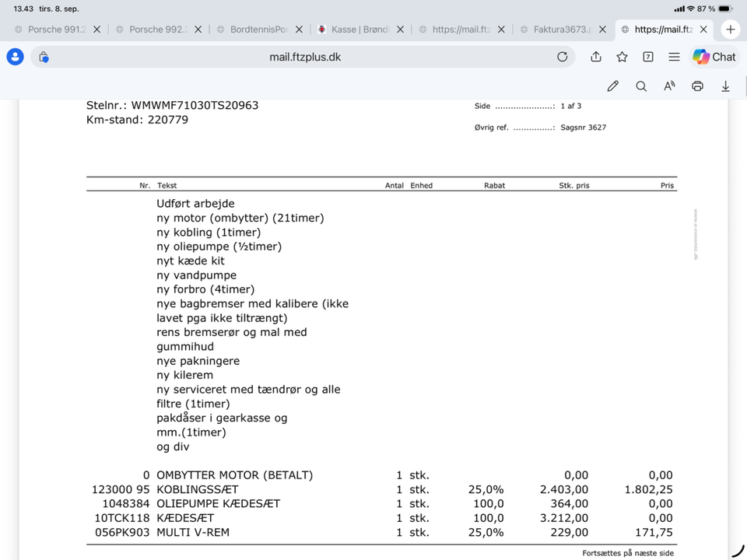The width and height of the screenshot is (747, 560).
Task: Reload the mail.ftzplus.dk page
Action: click(562, 57)
